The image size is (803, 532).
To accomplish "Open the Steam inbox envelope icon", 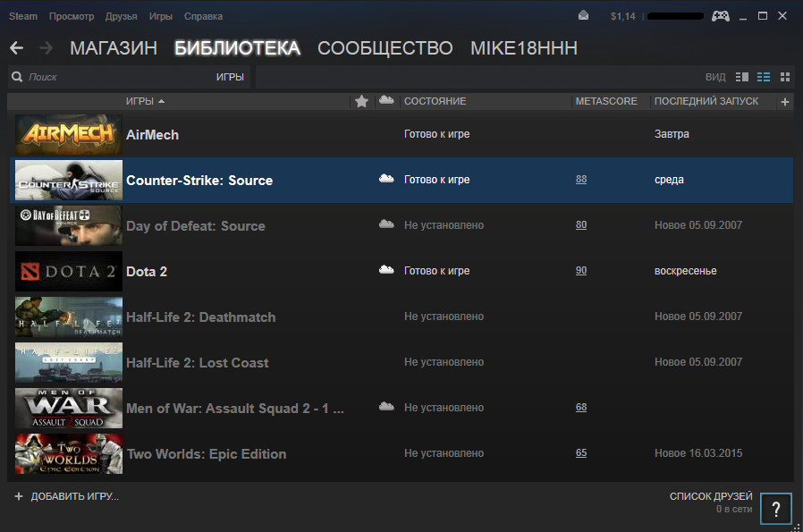I will pyautogui.click(x=583, y=16).
